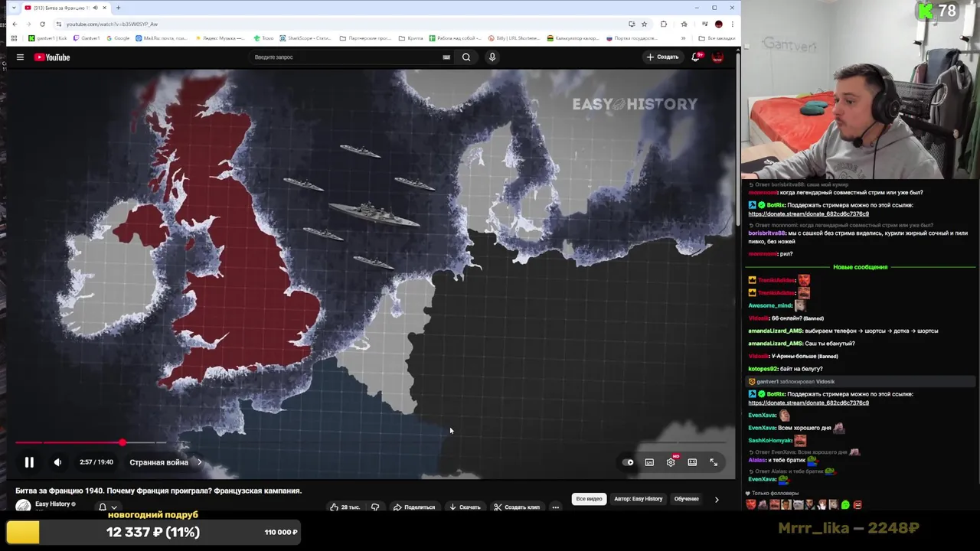Click the Trovo bookmark
Screen dimensions: 980x551
pos(263,38)
